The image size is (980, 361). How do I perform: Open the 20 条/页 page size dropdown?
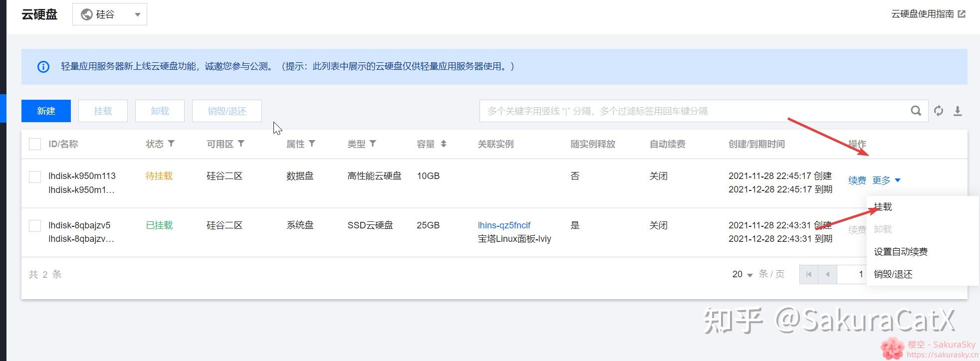(x=742, y=274)
